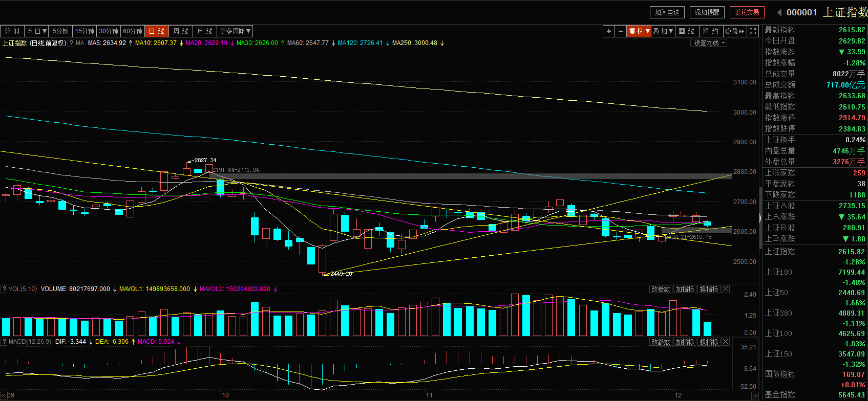Click the 2449.20 low price marker

pyautogui.click(x=341, y=274)
